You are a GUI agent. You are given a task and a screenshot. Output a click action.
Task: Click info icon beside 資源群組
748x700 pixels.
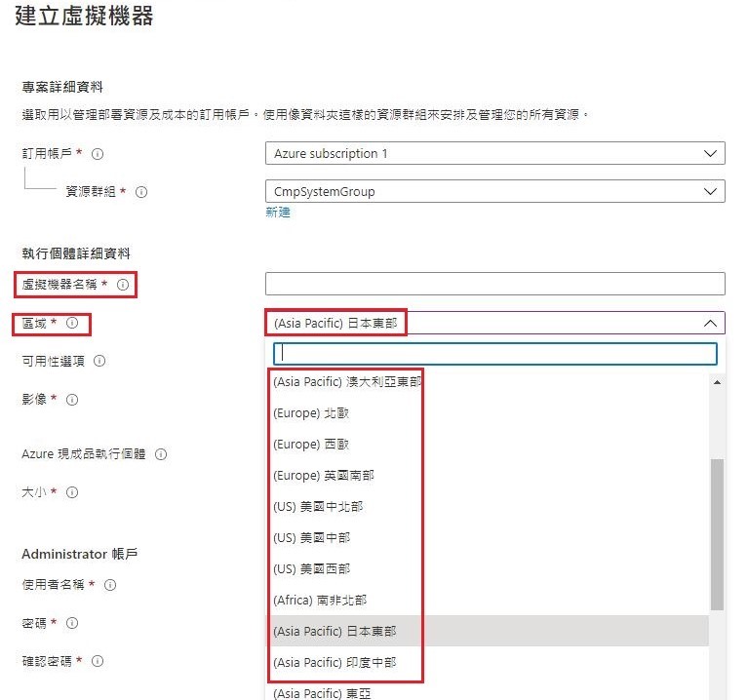click(x=141, y=192)
